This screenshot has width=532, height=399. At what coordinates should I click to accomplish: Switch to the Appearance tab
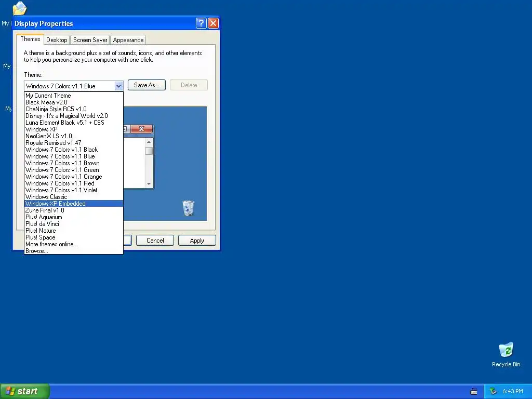coord(128,39)
